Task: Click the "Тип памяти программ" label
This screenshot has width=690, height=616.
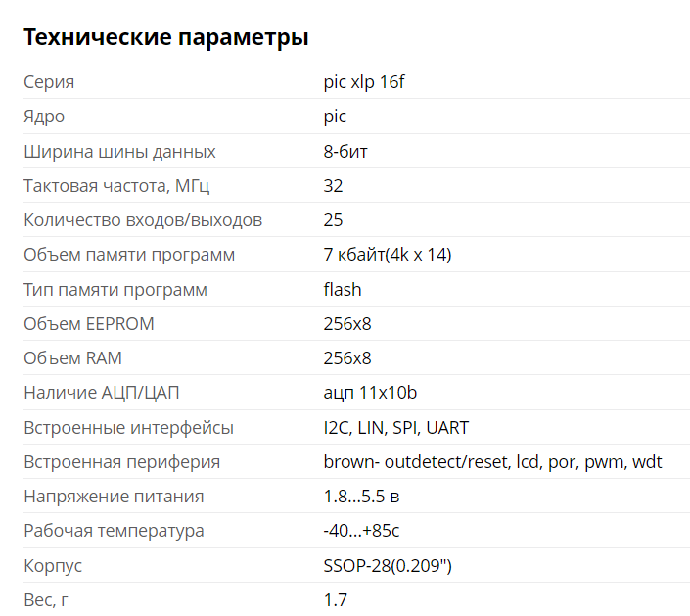Action: 115,290
